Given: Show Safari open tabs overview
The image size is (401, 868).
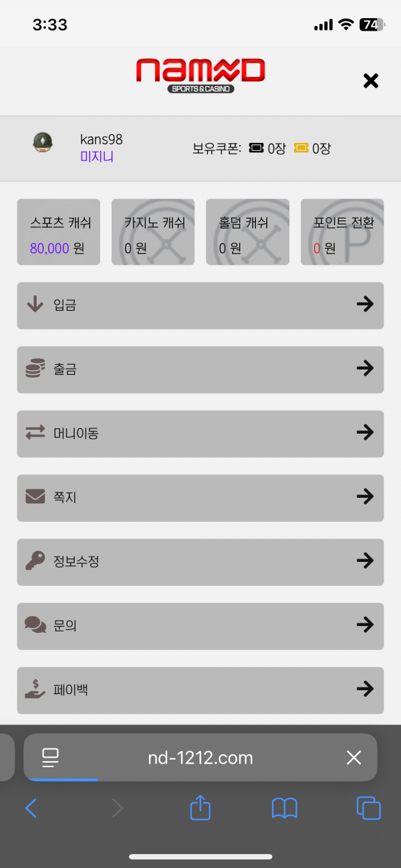Looking at the screenshot, I should coord(368,809).
